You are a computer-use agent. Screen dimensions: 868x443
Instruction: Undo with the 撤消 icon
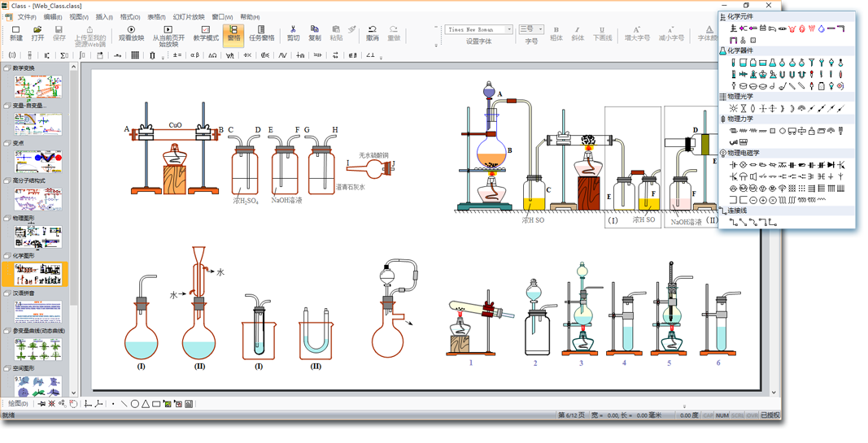[x=372, y=33]
